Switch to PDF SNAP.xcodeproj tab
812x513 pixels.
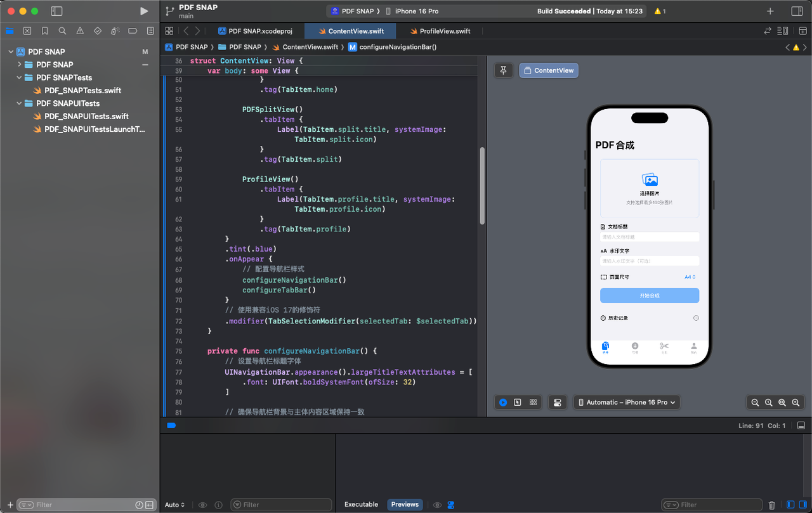(x=255, y=31)
